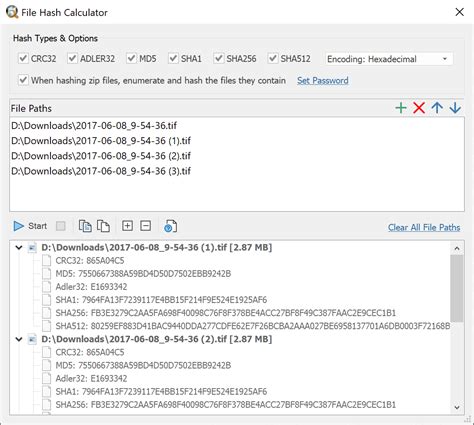Click the first copy results icon

tap(85, 226)
